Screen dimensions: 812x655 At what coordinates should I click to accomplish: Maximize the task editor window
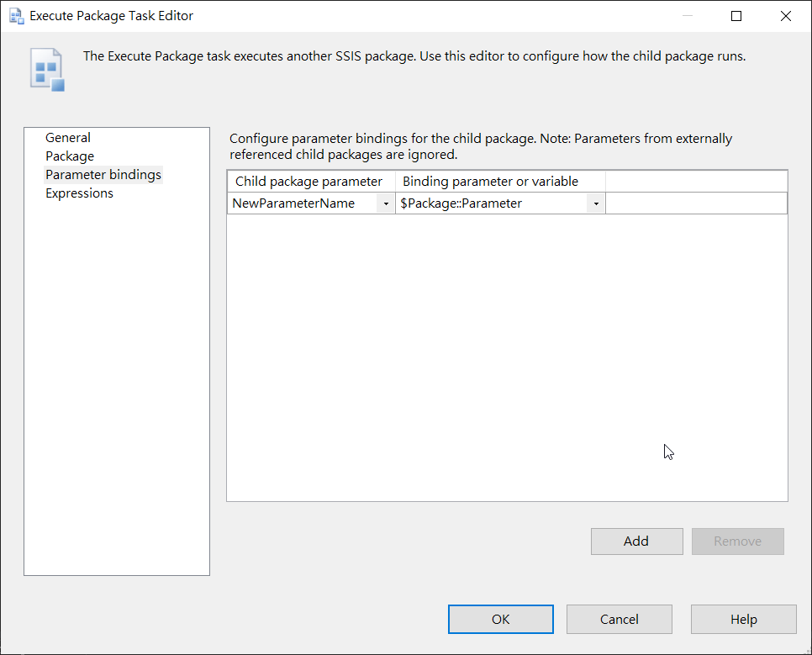click(736, 16)
